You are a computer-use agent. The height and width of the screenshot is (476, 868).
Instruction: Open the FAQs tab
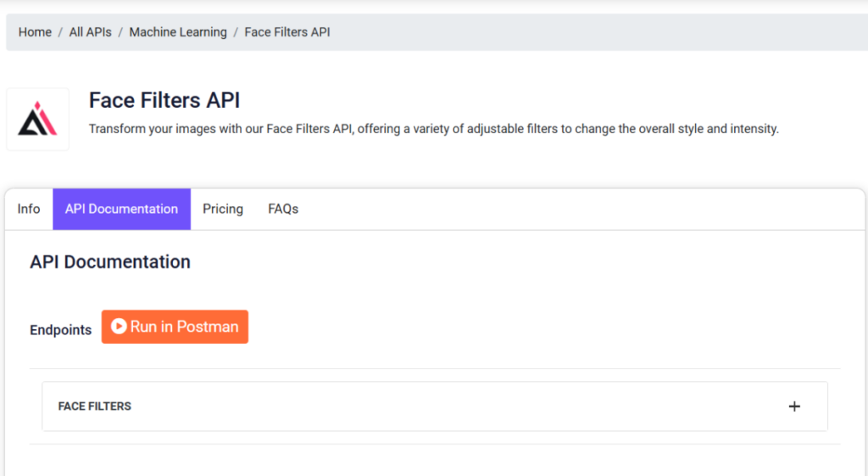pos(283,209)
